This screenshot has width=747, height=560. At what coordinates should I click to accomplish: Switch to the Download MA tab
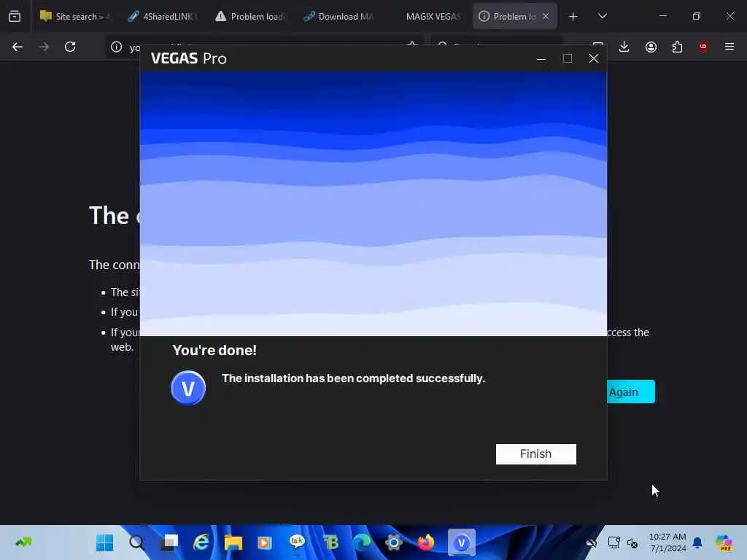pos(338,17)
